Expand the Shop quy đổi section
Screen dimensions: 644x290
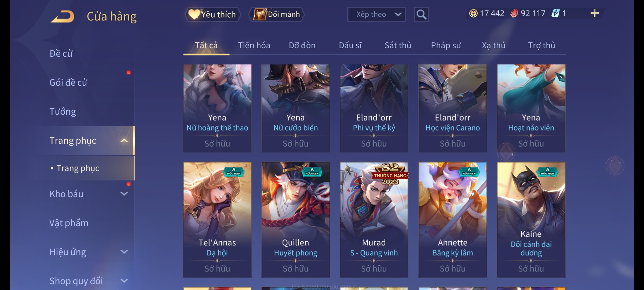(124, 281)
